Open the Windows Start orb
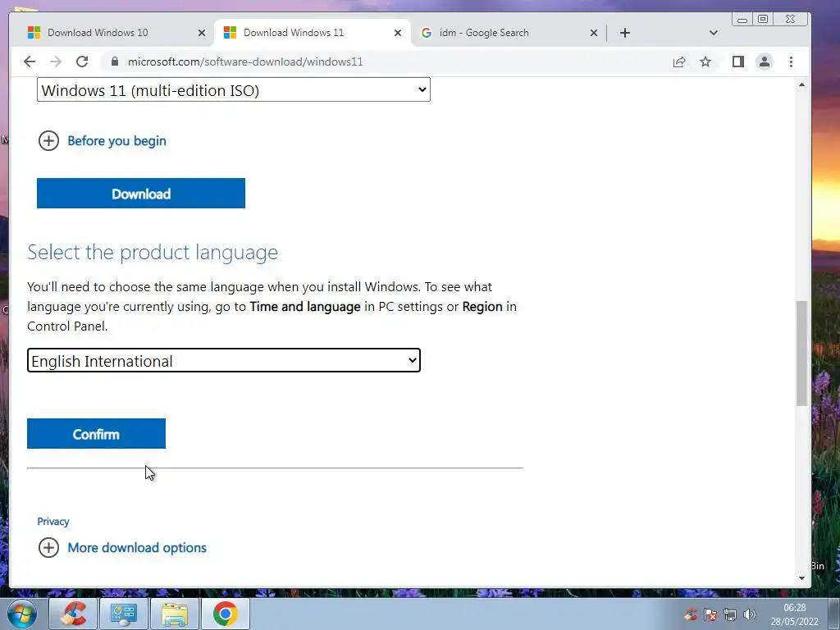840x630 pixels. click(x=22, y=614)
